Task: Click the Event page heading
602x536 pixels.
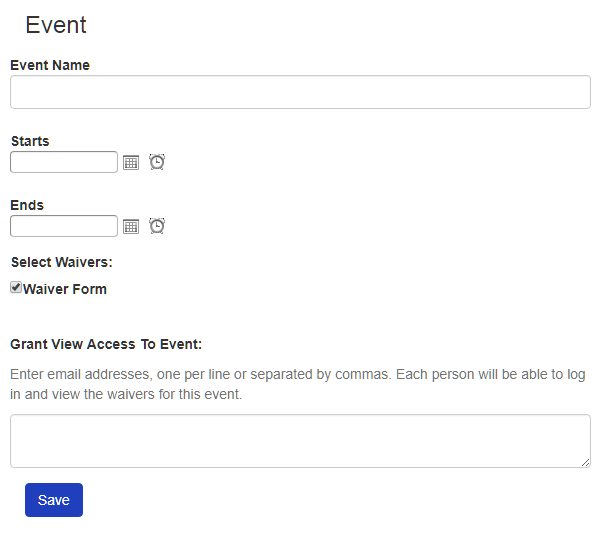Action: (56, 25)
